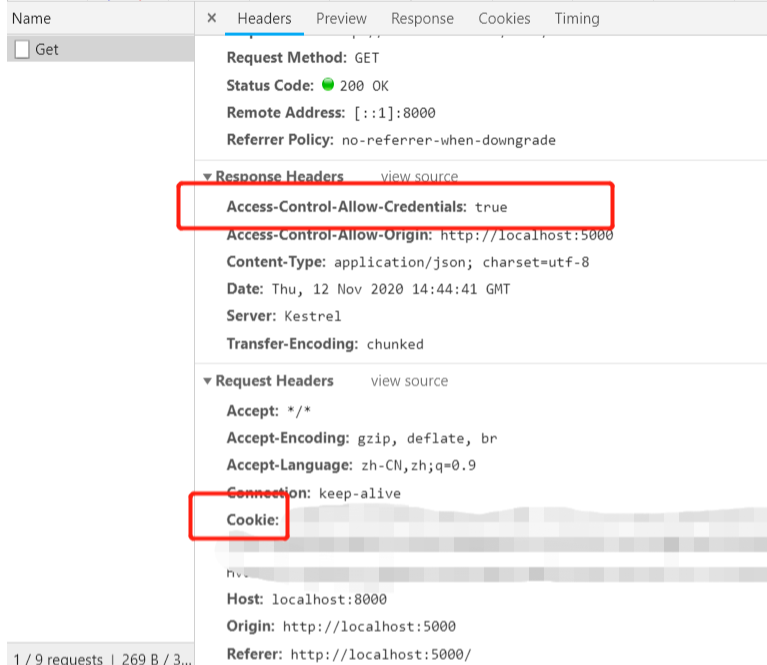Collapse the Request Headers section
This screenshot has width=767, height=665.
pos(208,381)
